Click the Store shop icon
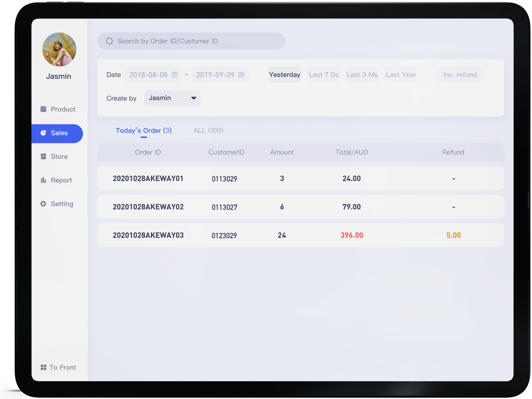Viewport: 532px width, 399px height. pyautogui.click(x=43, y=156)
